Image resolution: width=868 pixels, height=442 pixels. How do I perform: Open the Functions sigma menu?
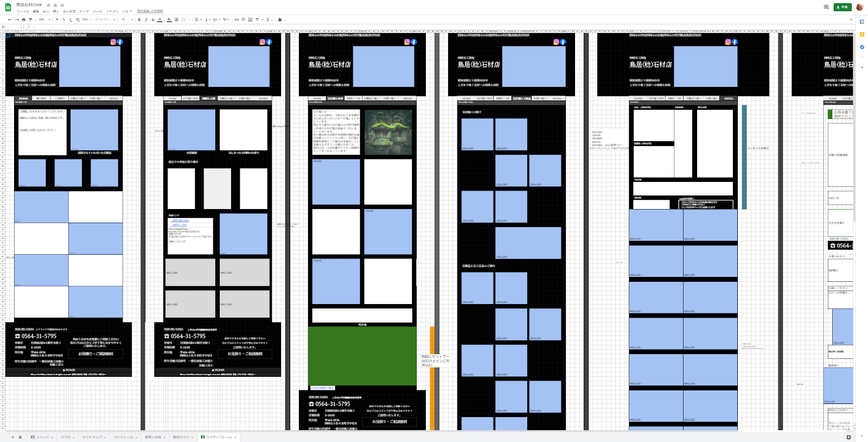coord(269,20)
